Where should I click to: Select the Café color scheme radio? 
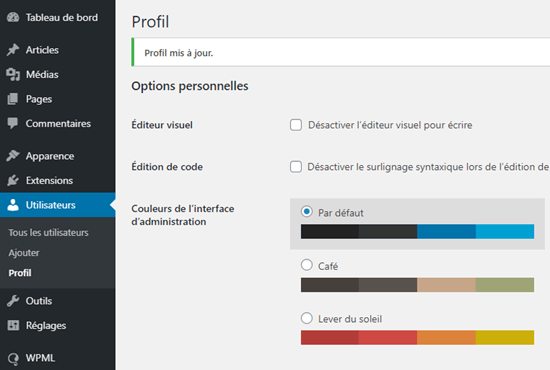(307, 265)
